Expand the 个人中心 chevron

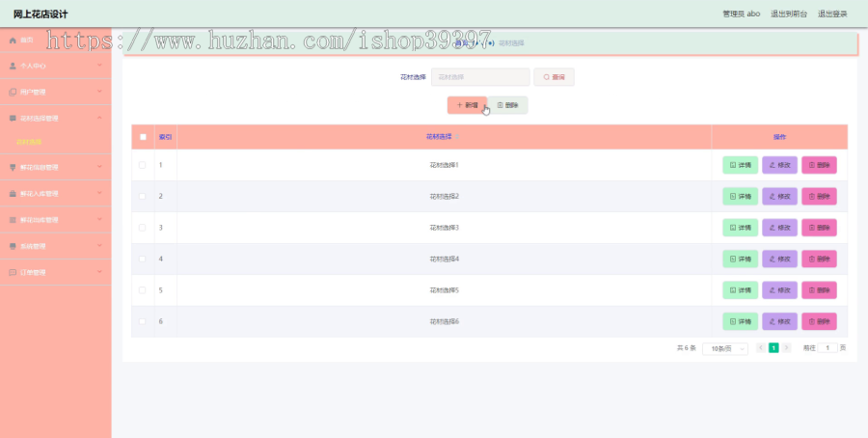99,66
